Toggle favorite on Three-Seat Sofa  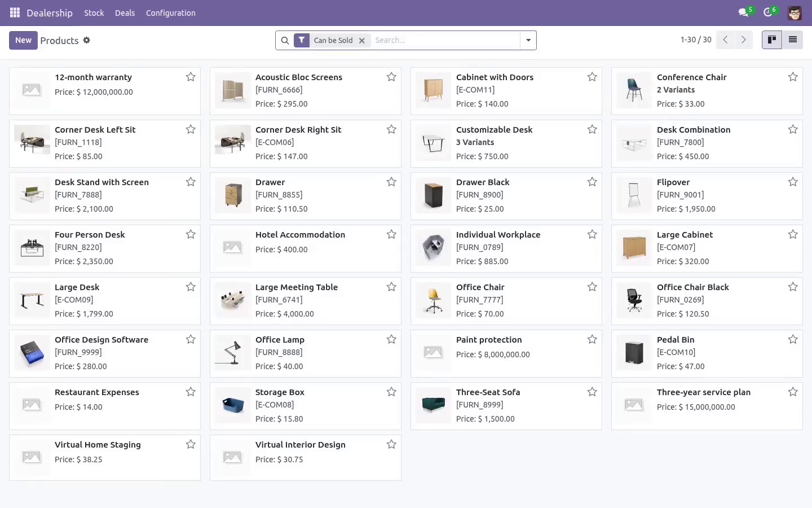click(592, 392)
